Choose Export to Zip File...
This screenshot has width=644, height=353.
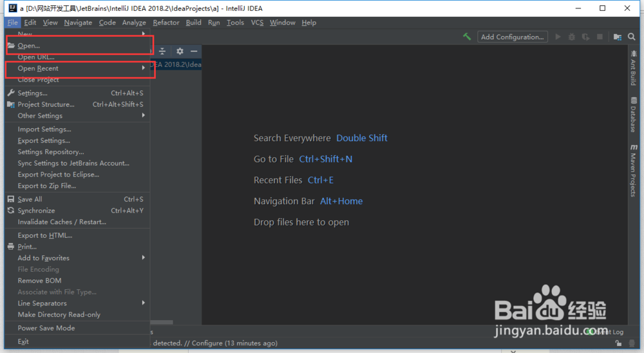pos(77,186)
